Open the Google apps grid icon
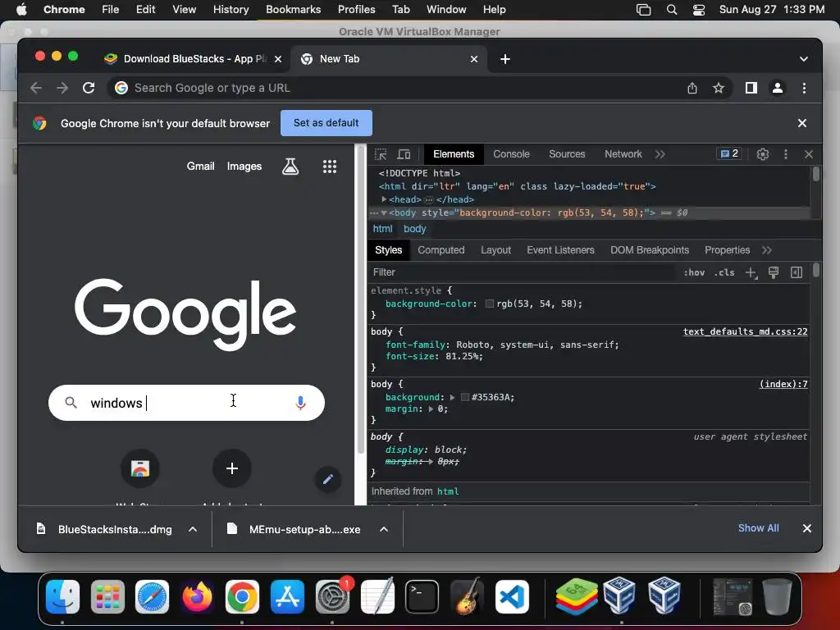Screen dimensions: 840x630 point(330,167)
